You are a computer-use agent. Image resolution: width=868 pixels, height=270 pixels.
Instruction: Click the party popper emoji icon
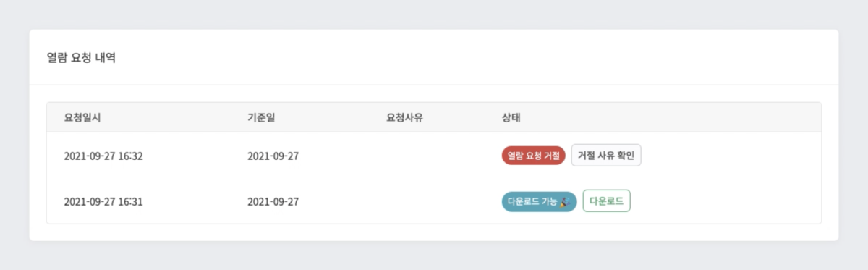point(565,202)
